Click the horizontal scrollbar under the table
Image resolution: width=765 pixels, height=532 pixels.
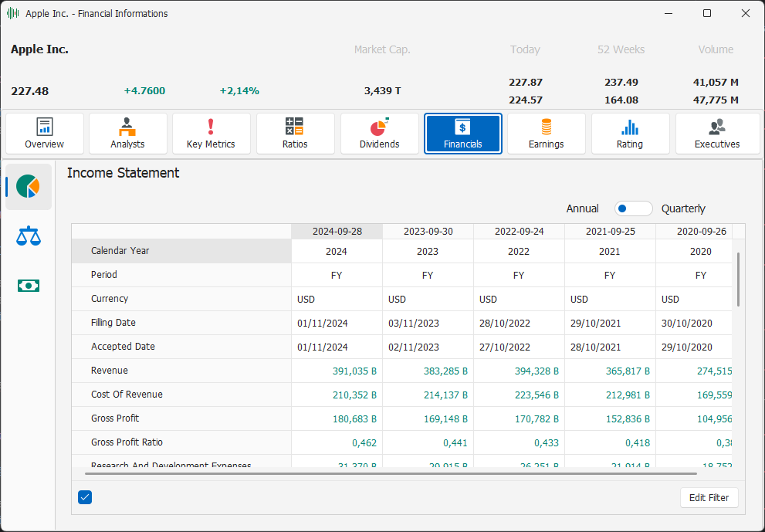coord(391,473)
